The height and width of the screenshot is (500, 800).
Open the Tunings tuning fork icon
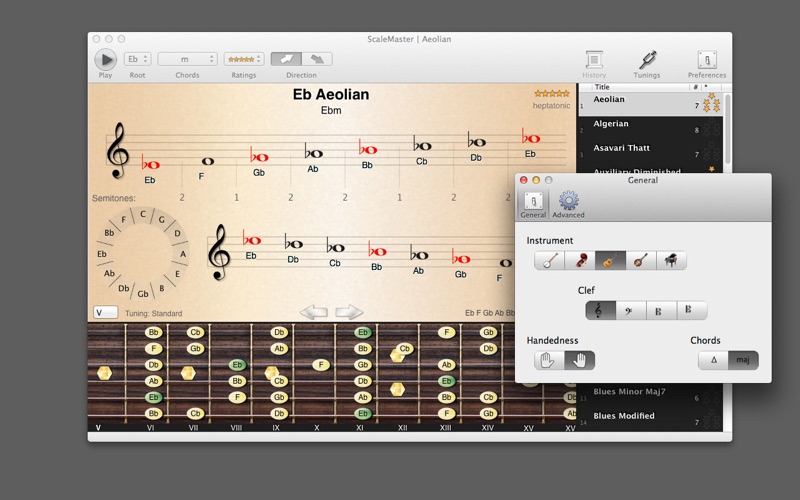point(647,64)
